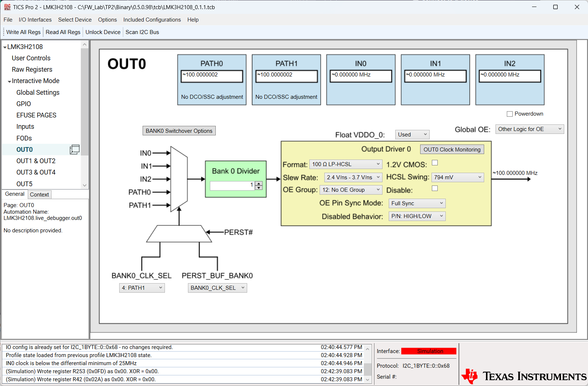This screenshot has height=386, width=588.
Task: Click Read All Regs in toolbar
Action: (x=63, y=32)
